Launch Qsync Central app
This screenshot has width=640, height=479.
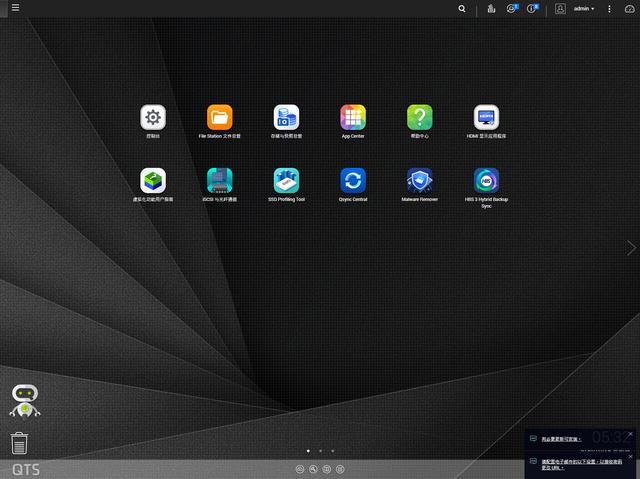(x=353, y=180)
